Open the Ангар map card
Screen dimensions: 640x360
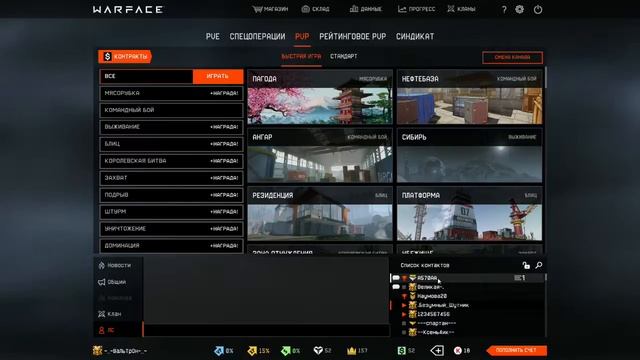[x=320, y=156]
